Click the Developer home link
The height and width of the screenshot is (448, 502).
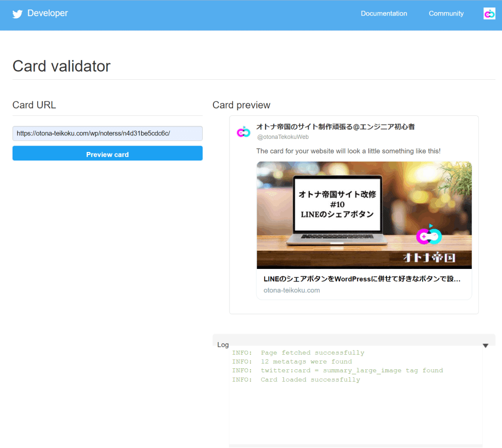(47, 13)
